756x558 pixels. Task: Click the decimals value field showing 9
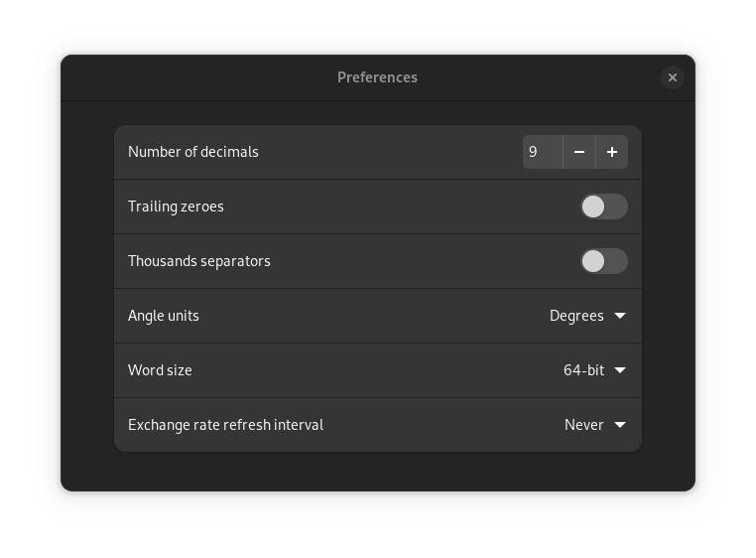(x=542, y=152)
